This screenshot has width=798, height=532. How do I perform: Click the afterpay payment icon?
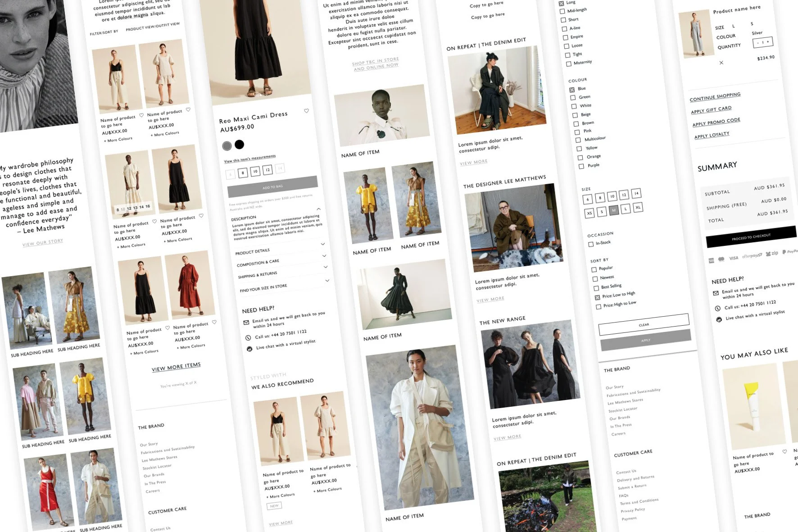click(752, 256)
